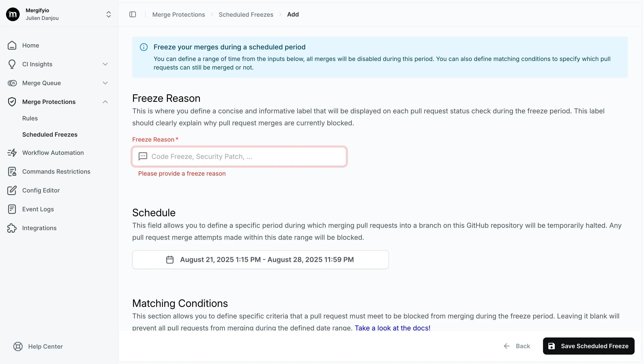Select Scheduled Freezes in sidebar
The width and height of the screenshot is (644, 364).
(x=50, y=135)
